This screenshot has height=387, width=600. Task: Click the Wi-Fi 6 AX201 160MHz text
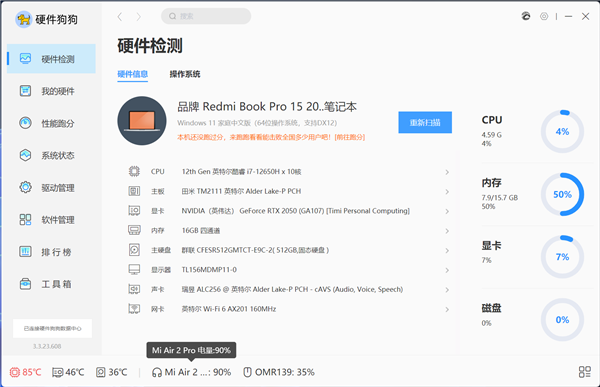[x=229, y=309]
